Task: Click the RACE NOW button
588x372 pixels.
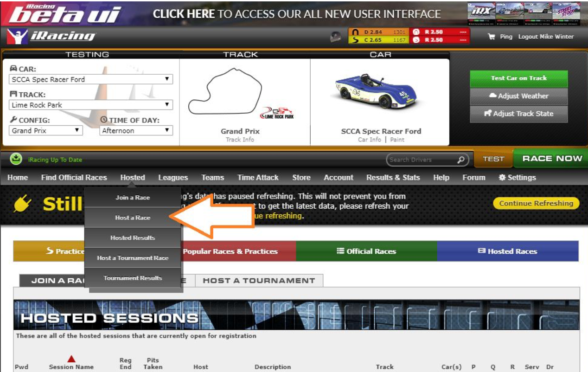Action: click(x=552, y=159)
